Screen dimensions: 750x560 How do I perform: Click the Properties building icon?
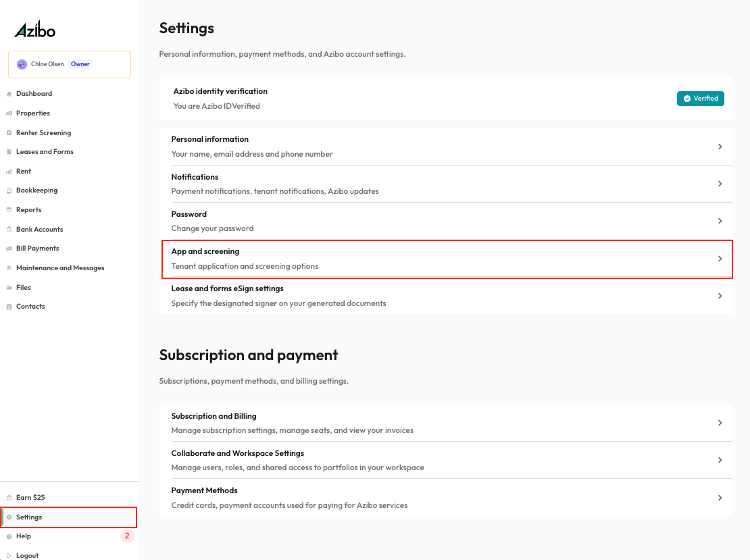point(9,113)
